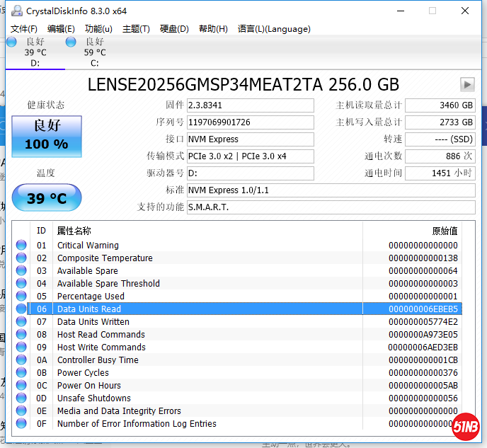487x448 pixels.
Task: Click status icon for Power Cycles row
Action: [x=21, y=372]
